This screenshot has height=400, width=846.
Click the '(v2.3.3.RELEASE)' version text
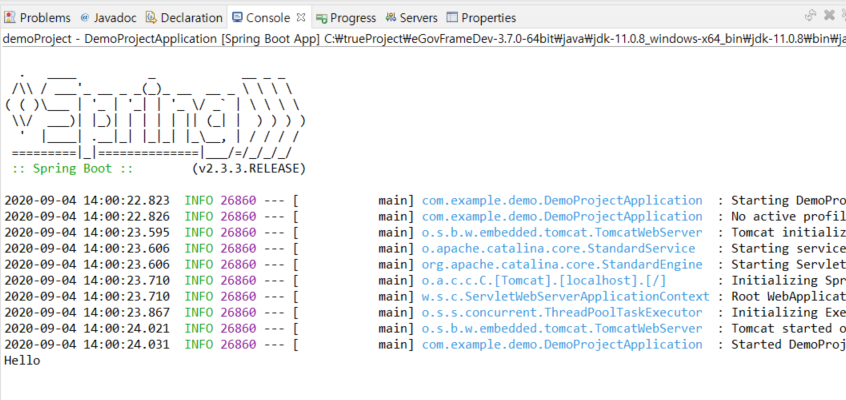249,168
